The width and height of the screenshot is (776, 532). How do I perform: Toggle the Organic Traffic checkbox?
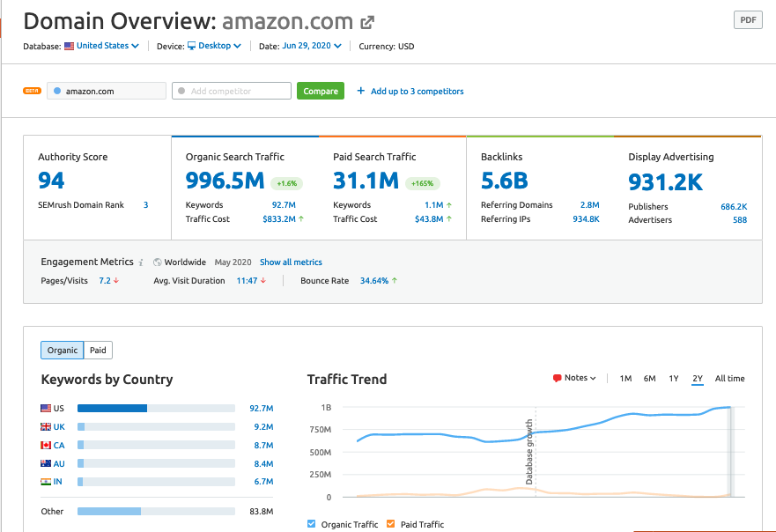click(x=311, y=523)
